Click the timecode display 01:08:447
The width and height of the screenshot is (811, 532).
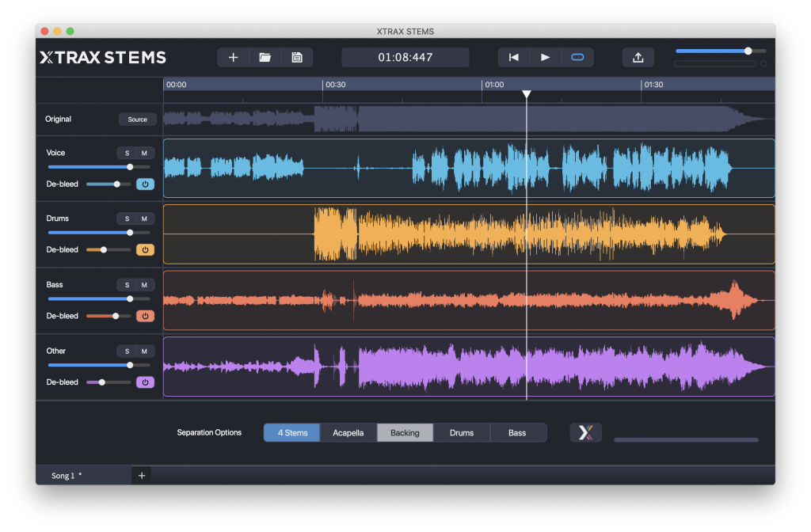click(x=405, y=57)
